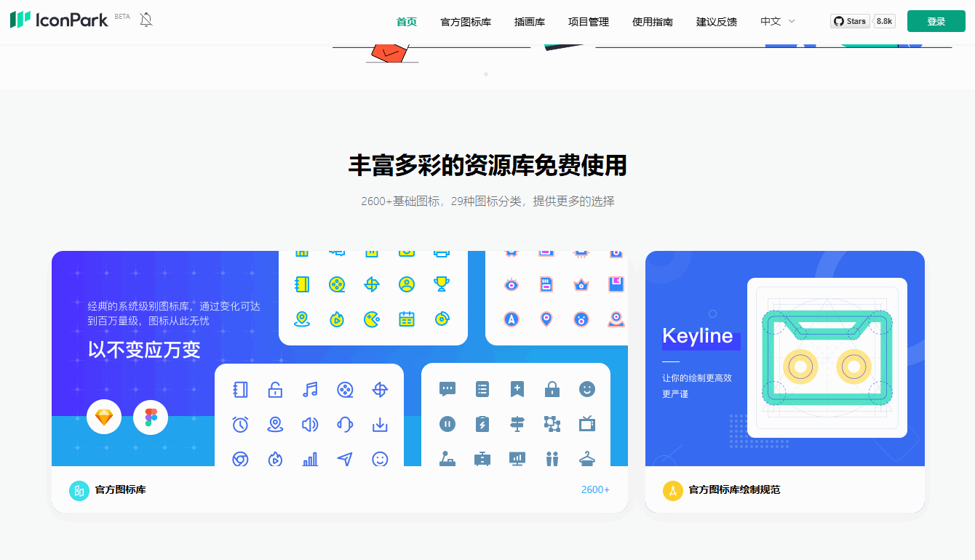Click the music note icon
The image size is (975, 560).
coord(310,390)
